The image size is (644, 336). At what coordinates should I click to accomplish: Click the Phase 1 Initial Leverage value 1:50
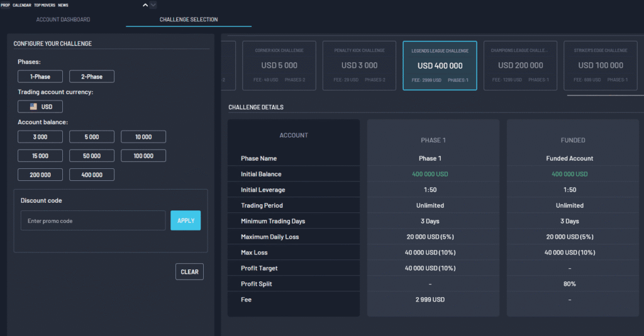pyautogui.click(x=430, y=190)
